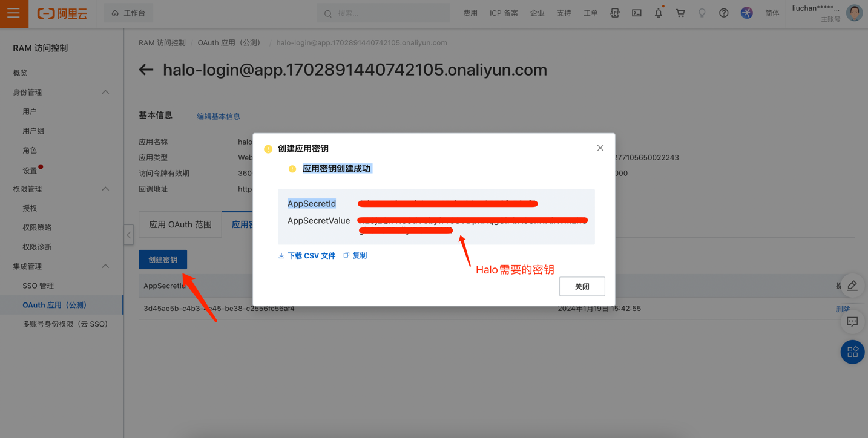Open 用户 in the sidebar
Viewport: 868px width, 438px height.
(x=30, y=111)
